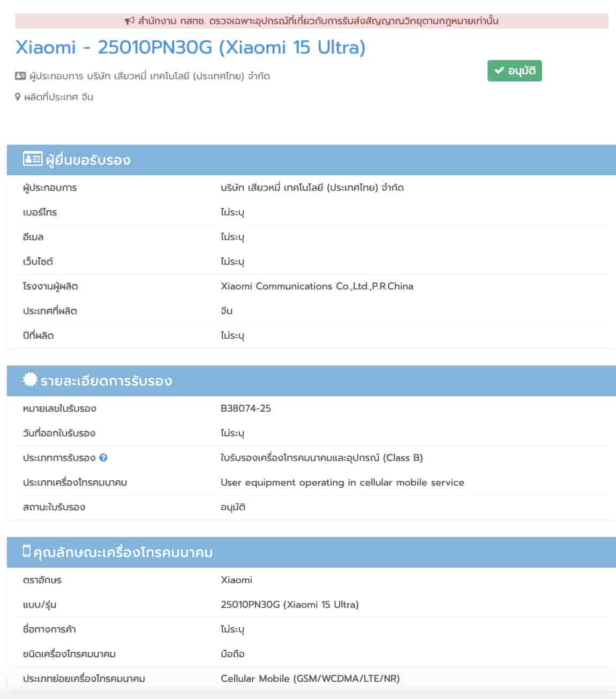Click the certificate badge icon in รายละเอียดการรับรอง header

[x=30, y=380]
